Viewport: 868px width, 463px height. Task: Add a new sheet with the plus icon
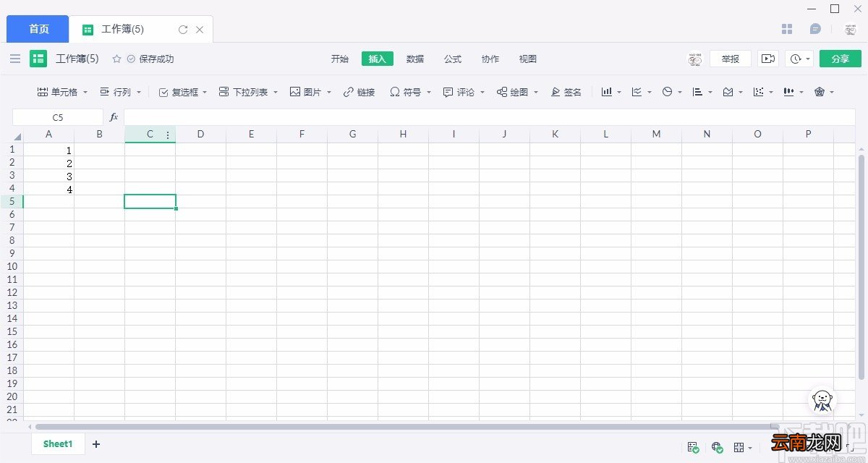96,444
